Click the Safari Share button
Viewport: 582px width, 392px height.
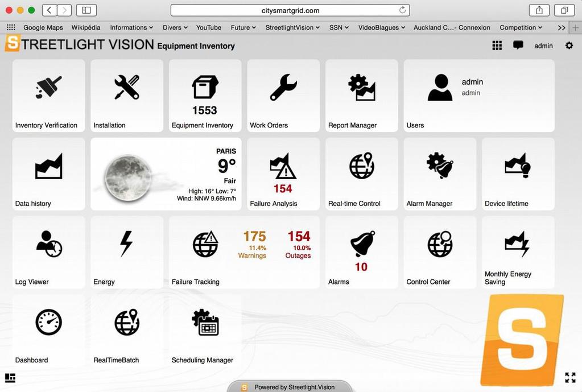tap(539, 10)
